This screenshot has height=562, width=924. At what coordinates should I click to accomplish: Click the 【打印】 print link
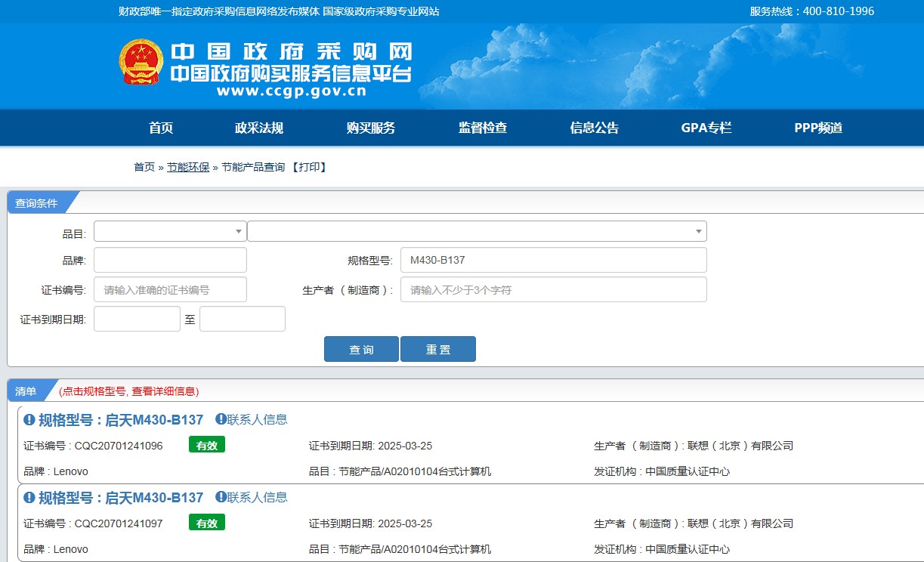[309, 167]
